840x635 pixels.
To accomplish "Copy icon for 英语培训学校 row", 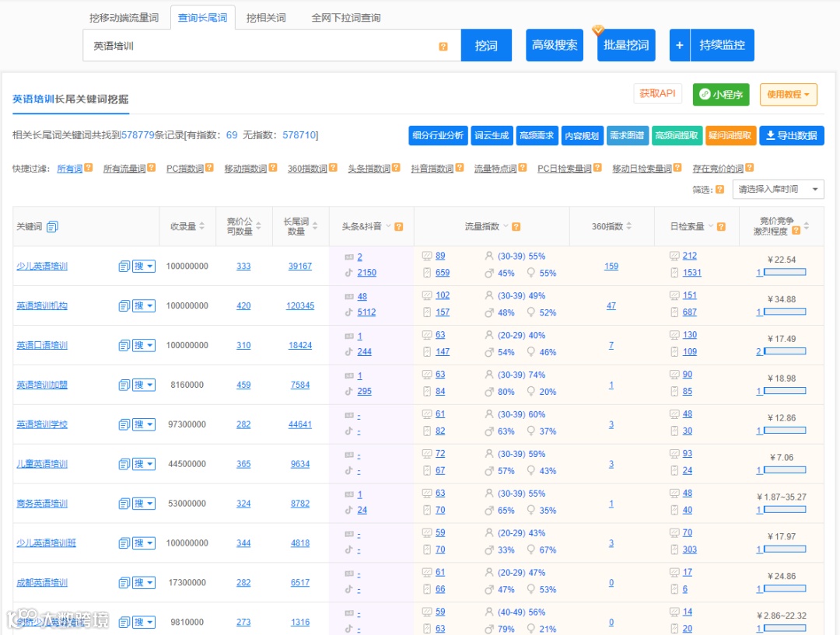I will pyautogui.click(x=124, y=424).
